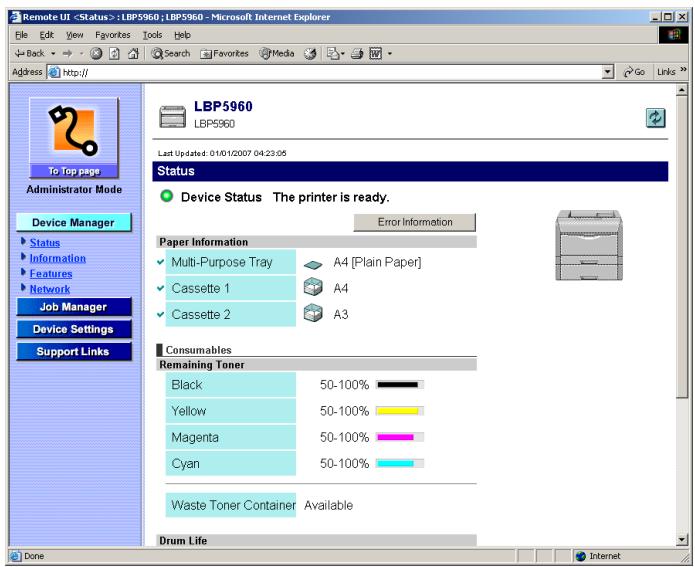Click the Cassette 2 paper icon
Screen dimensions: 695x567
[313, 313]
